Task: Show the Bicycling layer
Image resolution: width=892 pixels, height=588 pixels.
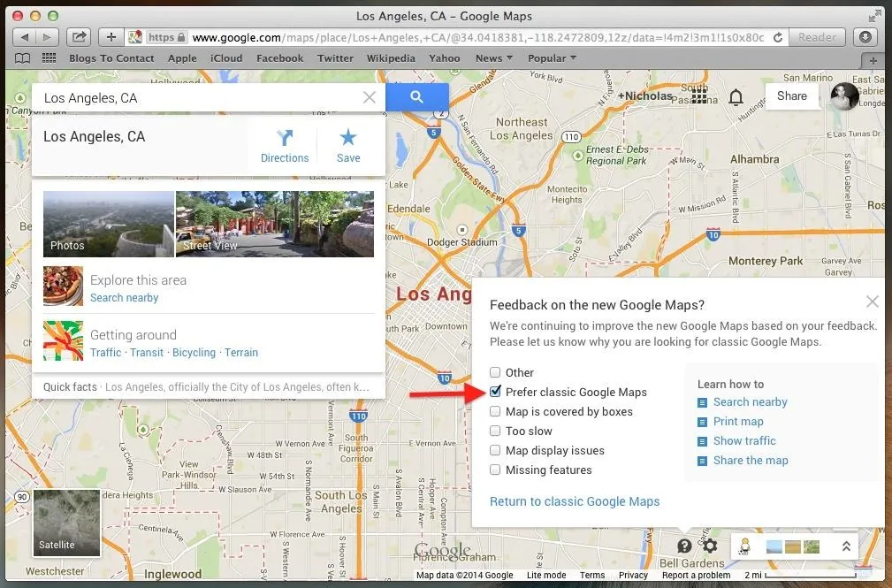Action: 194,352
